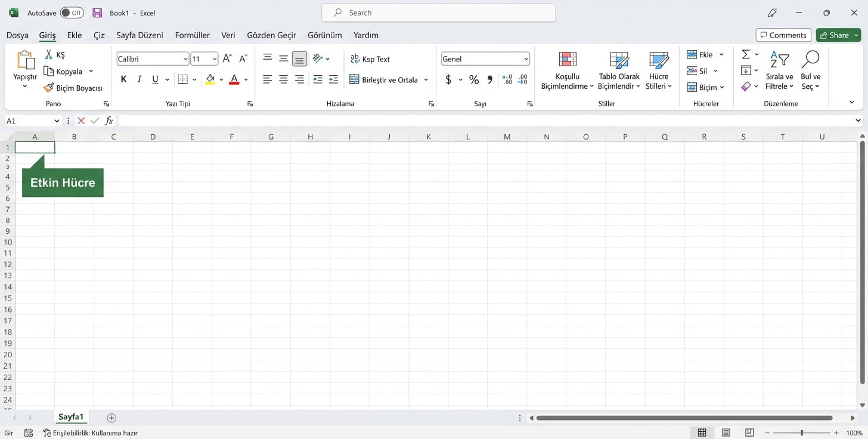Open the Dosya tab
The height and width of the screenshot is (439, 868).
[x=17, y=35]
